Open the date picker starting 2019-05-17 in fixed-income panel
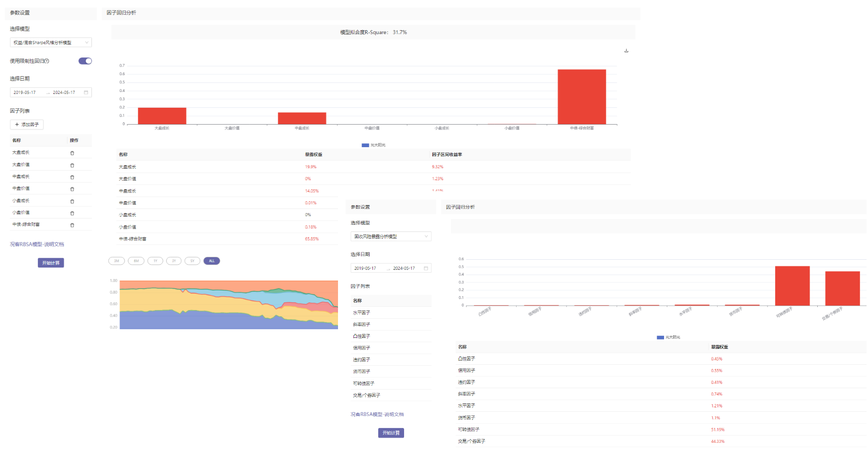This screenshot has width=868, height=450. (x=365, y=268)
